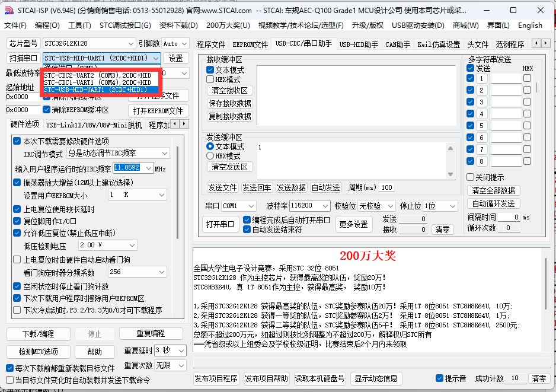Click send buffer scroll-up arrow
This screenshot has width=556, height=392.
point(450,148)
